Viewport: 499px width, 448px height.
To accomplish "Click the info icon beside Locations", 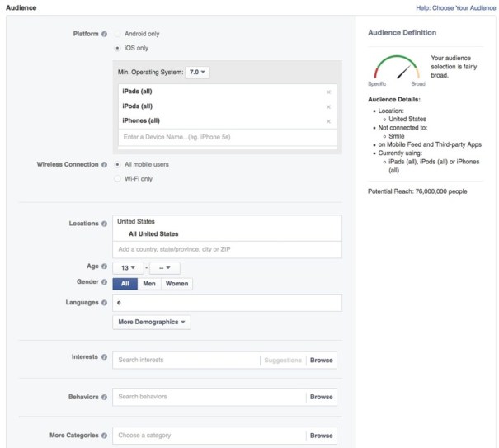I will [x=105, y=224].
